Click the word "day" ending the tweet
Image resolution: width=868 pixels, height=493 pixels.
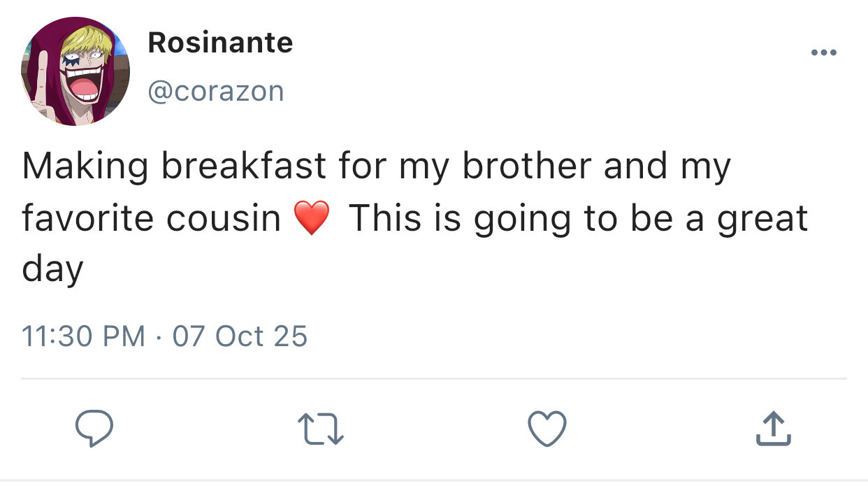(52, 270)
